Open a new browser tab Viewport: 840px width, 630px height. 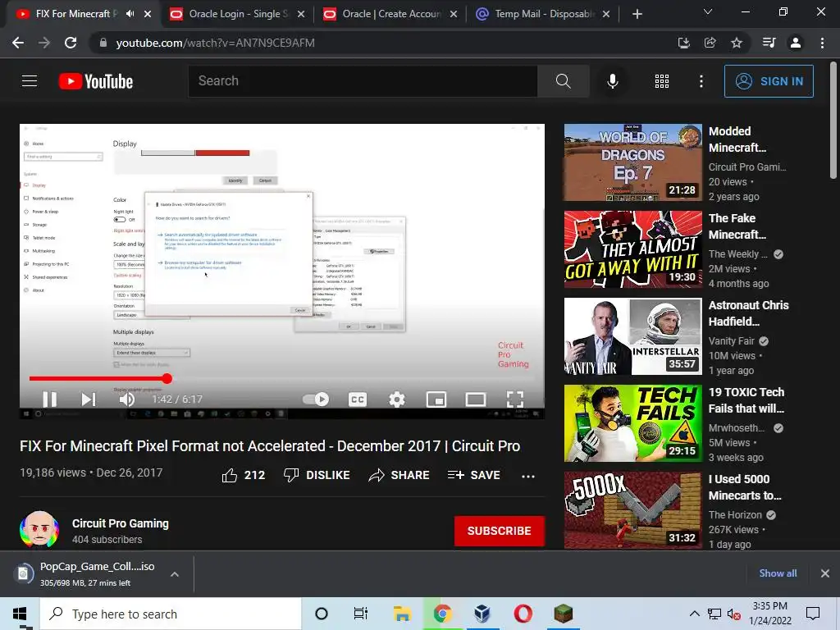pos(637,14)
